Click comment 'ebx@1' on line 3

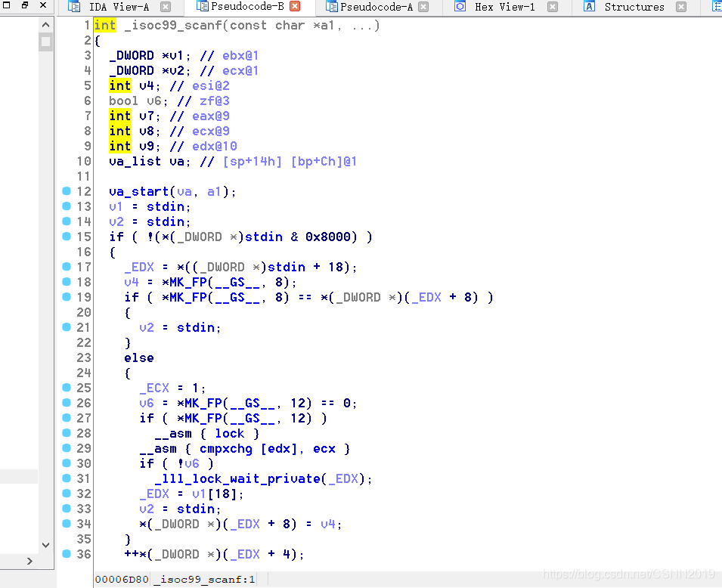click(240, 56)
